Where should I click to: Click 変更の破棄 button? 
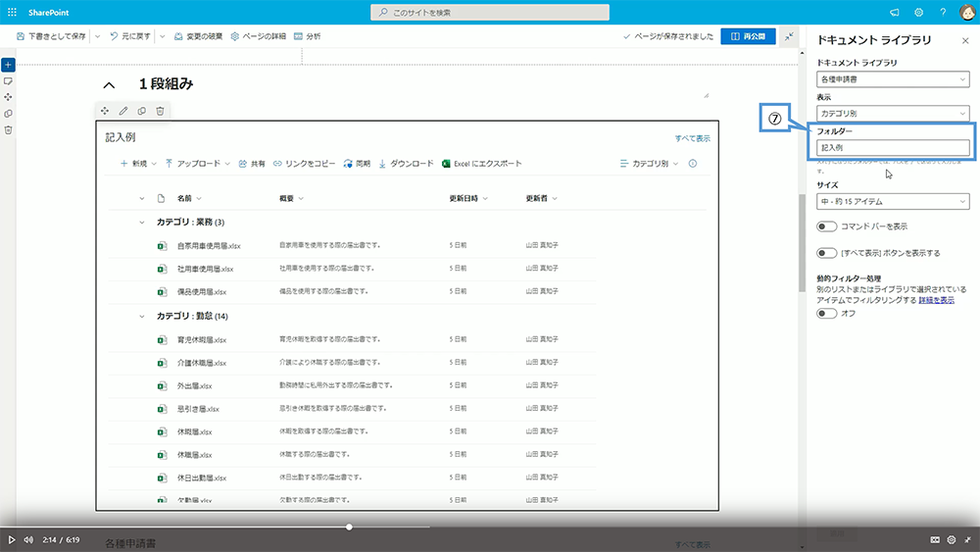pos(198,36)
